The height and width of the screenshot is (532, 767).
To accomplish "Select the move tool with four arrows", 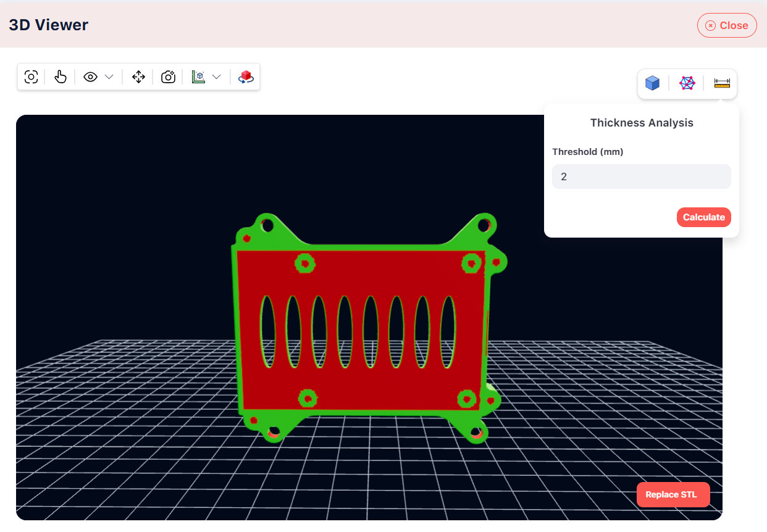I will 138,77.
